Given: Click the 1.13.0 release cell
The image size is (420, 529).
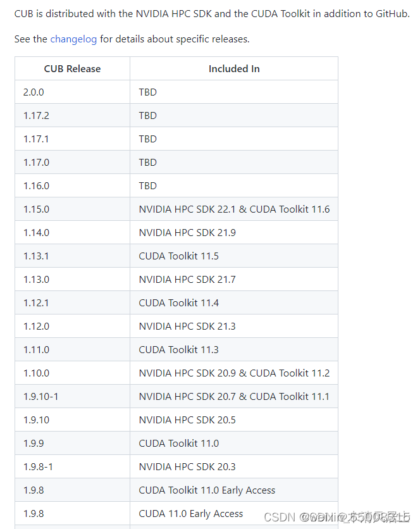Looking at the screenshot, I should click(x=72, y=279).
